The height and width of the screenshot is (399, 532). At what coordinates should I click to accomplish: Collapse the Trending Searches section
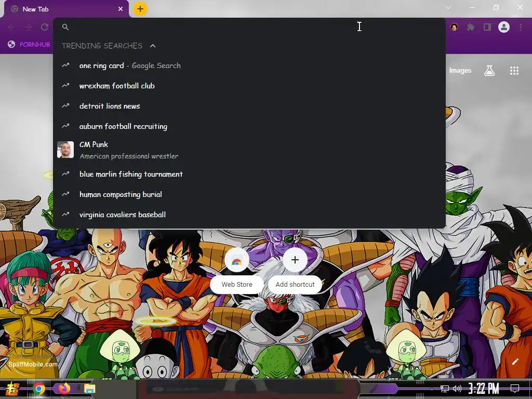153,46
